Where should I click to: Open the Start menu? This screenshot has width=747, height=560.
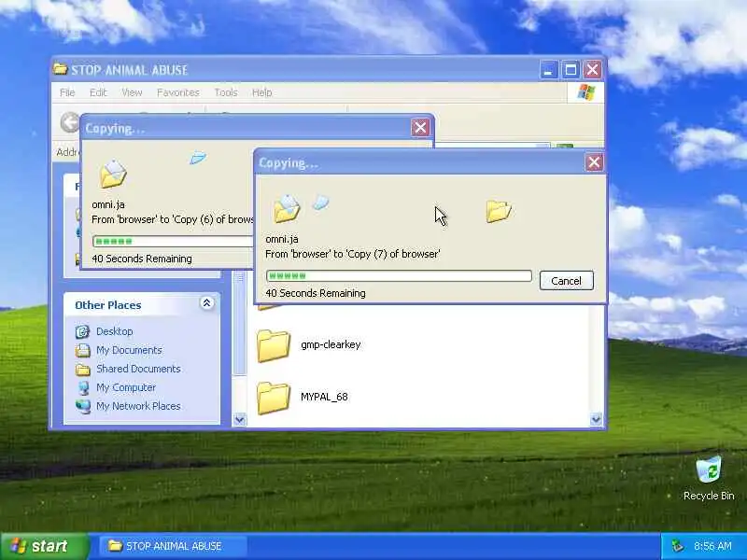click(45, 546)
